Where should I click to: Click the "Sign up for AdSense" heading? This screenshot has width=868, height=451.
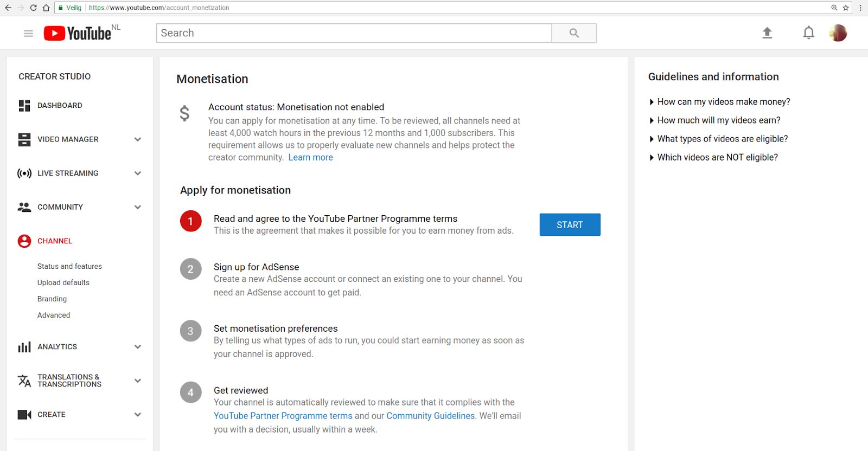click(257, 267)
